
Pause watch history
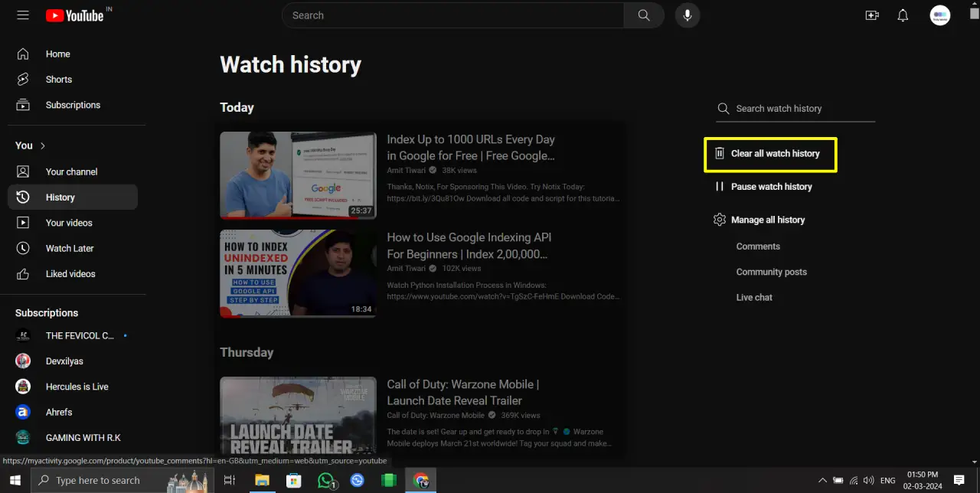pos(771,186)
